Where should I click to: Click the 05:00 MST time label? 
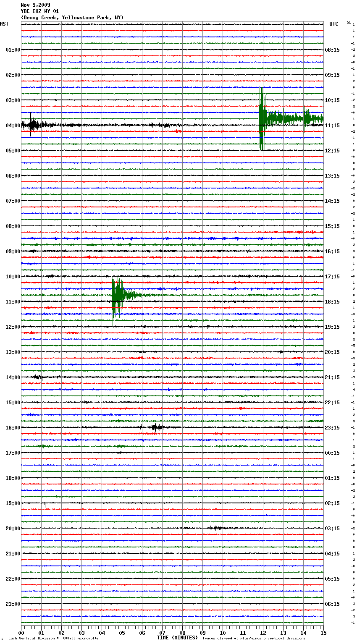pyautogui.click(x=13, y=151)
